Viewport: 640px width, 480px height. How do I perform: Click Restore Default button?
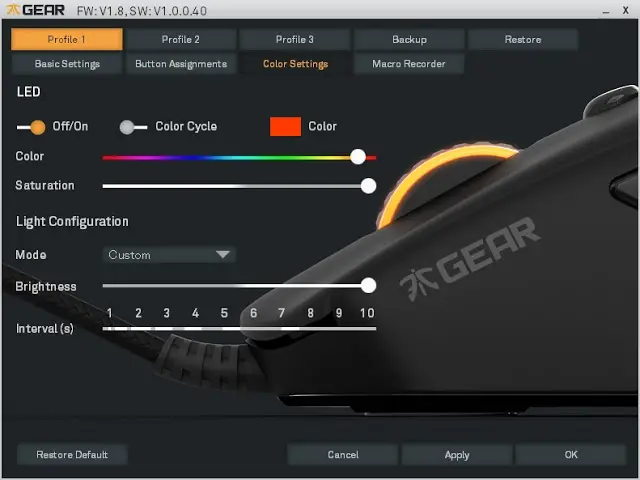72,454
